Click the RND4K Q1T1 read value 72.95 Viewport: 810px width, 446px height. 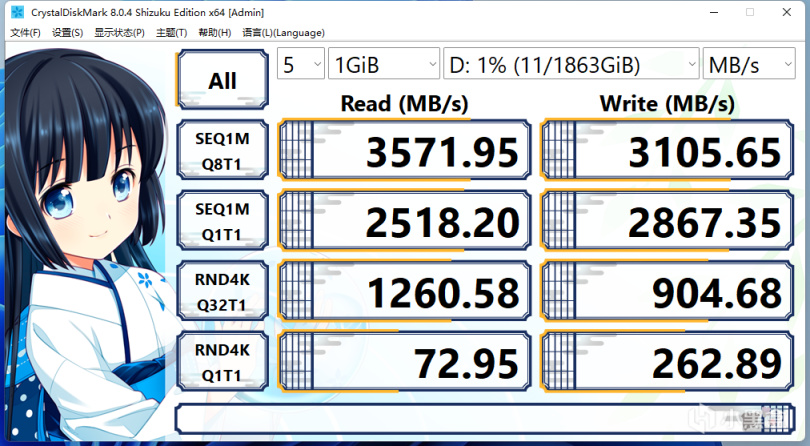[404, 361]
